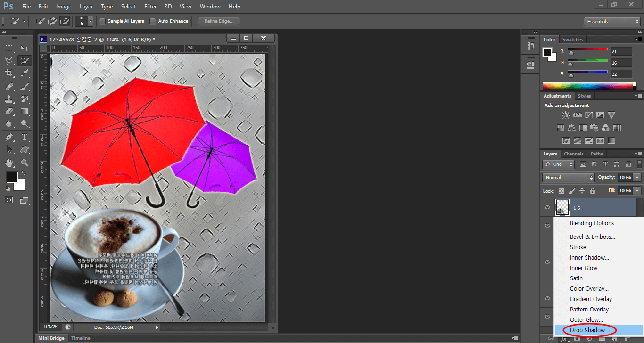Select the Clone Stamp tool

[9, 99]
